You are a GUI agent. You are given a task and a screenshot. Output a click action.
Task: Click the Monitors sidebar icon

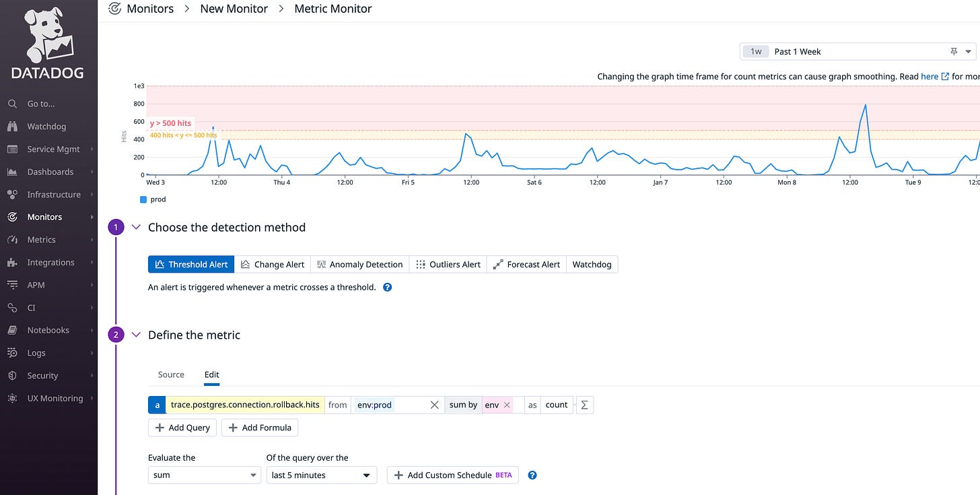(12, 217)
